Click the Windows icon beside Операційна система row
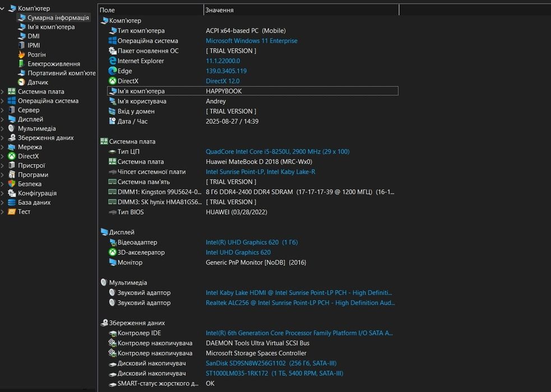 tap(113, 41)
